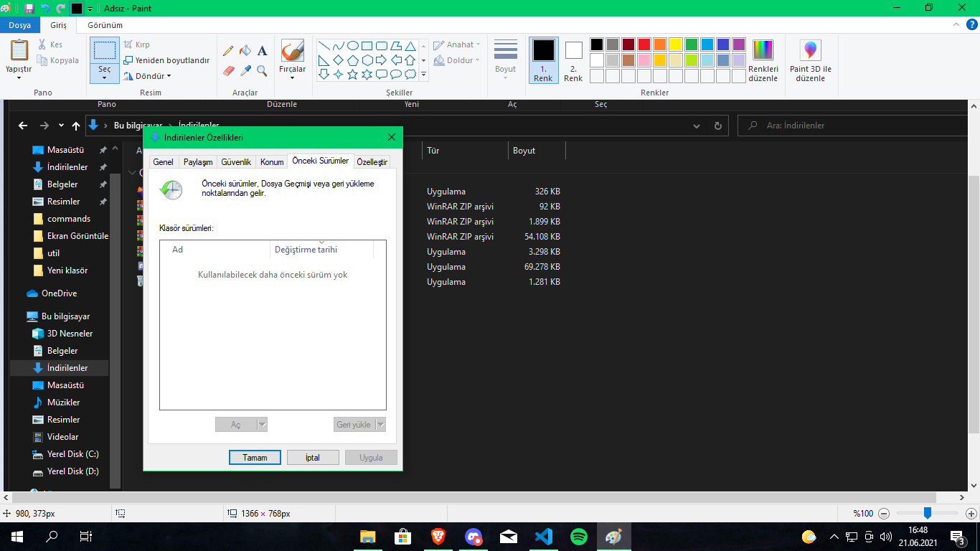980x551 pixels.
Task: Select the Color picker eyedropper tool
Action: pyautogui.click(x=245, y=70)
